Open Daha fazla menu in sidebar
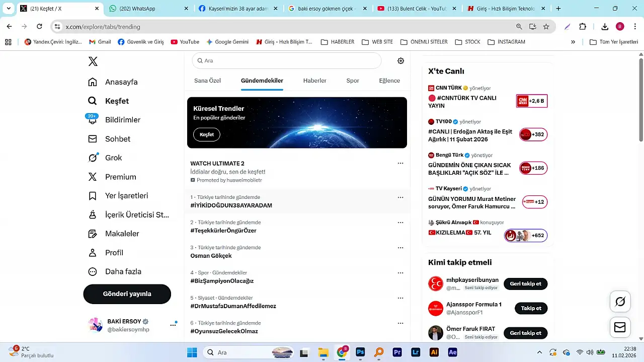Image resolution: width=644 pixels, height=362 pixels. [93, 272]
